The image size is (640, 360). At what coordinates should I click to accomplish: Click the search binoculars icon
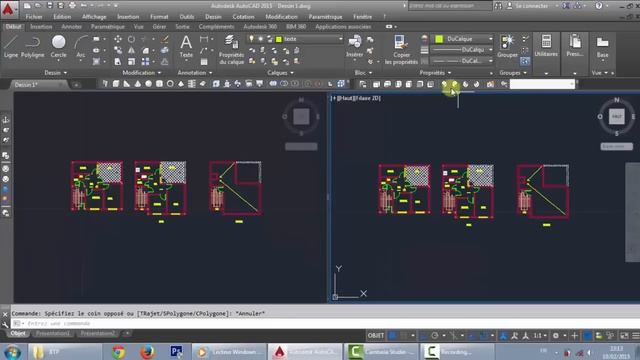coord(498,6)
